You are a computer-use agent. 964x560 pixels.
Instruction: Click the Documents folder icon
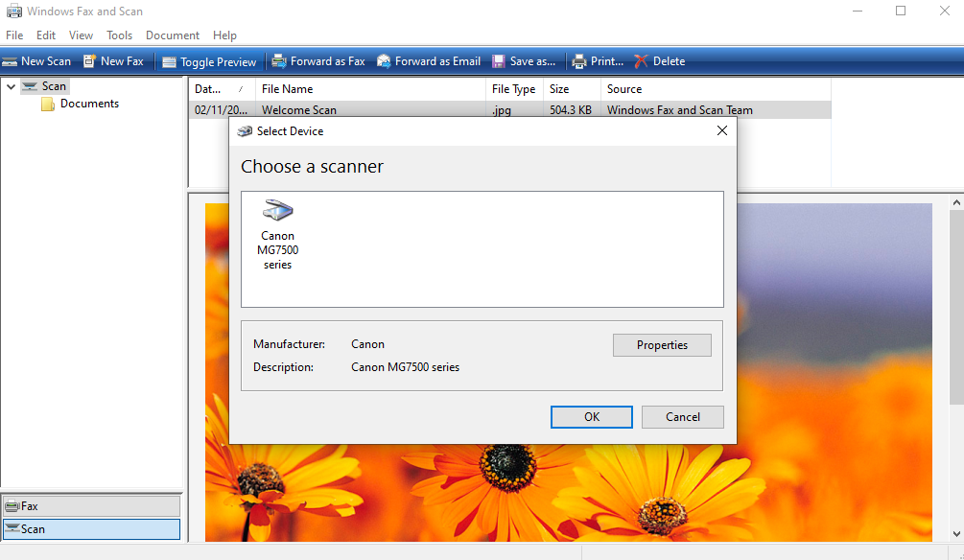47,104
